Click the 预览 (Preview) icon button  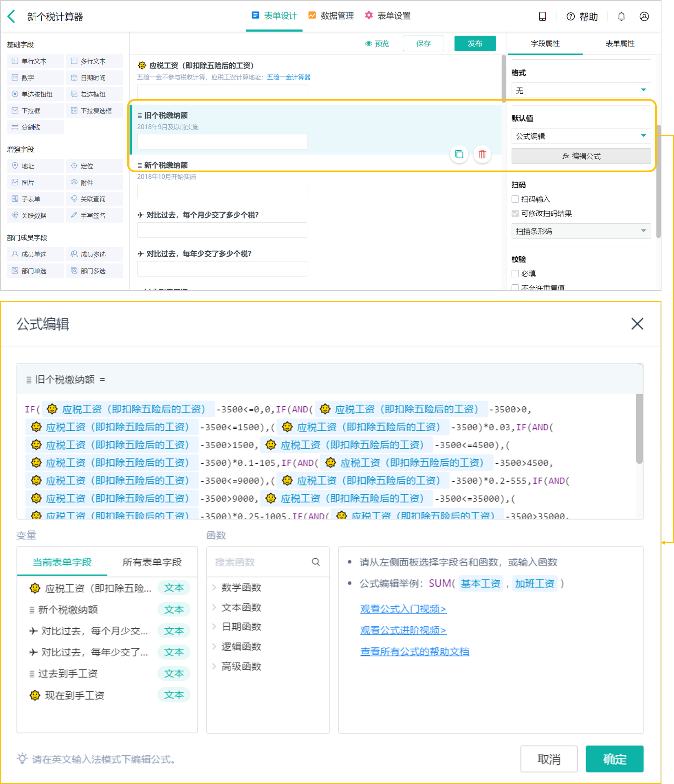click(381, 43)
